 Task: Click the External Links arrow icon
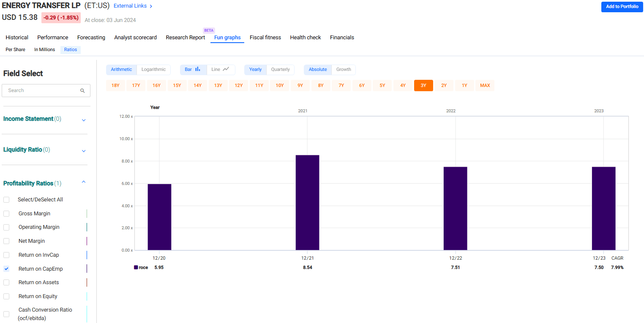pos(151,6)
